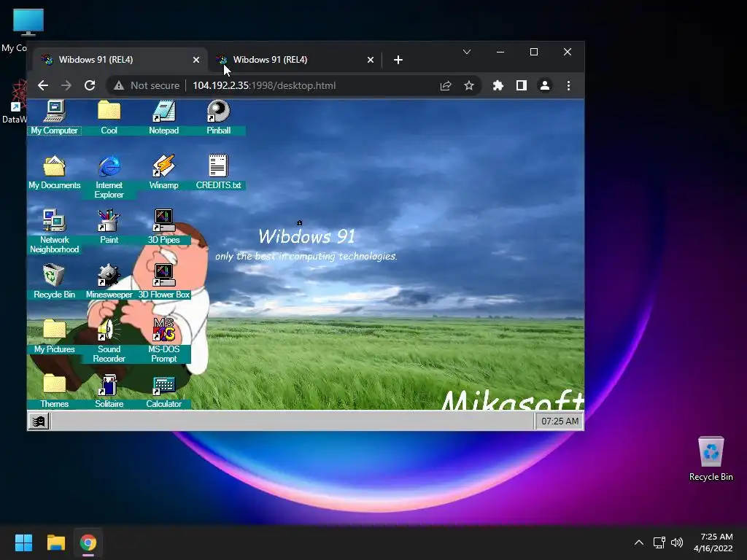This screenshot has width=747, height=560.
Task: Switch to second Wibdows 91 (REL4) tab
Action: (295, 60)
